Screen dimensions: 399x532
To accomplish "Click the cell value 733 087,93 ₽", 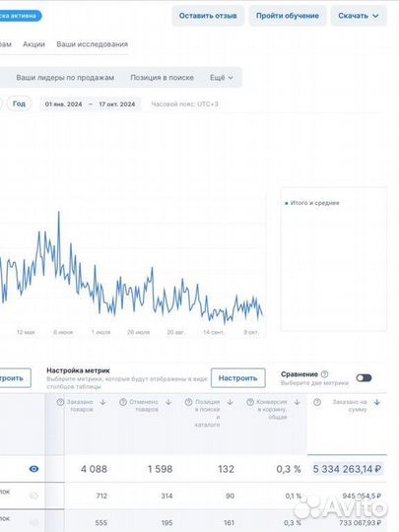I will pyautogui.click(x=360, y=522).
